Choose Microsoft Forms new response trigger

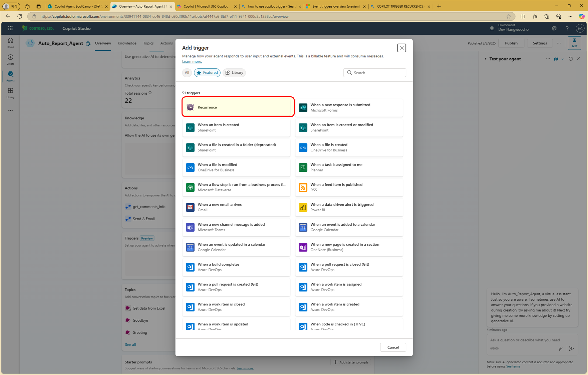click(x=349, y=107)
